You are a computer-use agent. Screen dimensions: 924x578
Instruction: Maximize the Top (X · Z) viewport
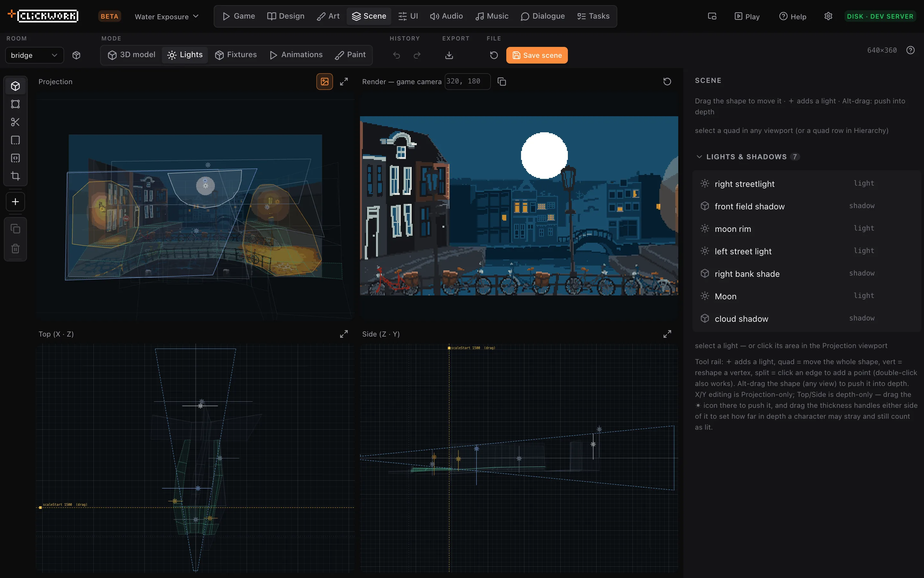tap(344, 334)
